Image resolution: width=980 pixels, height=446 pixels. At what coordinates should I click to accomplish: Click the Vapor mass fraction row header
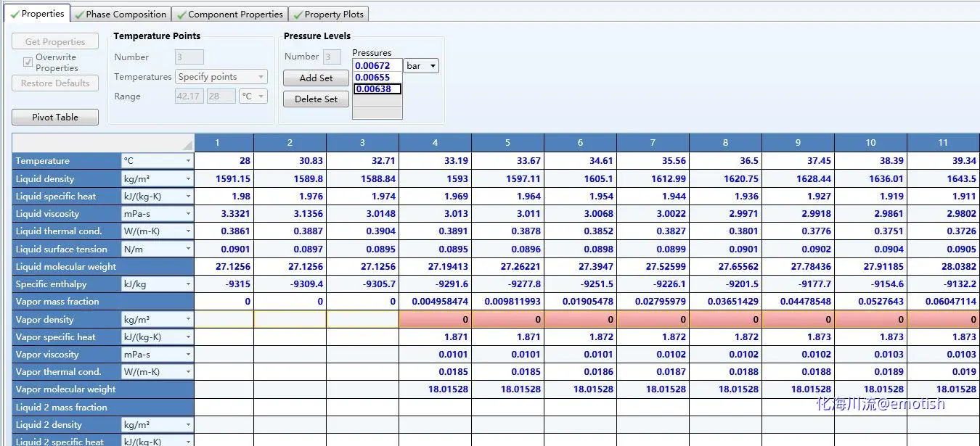point(103,302)
